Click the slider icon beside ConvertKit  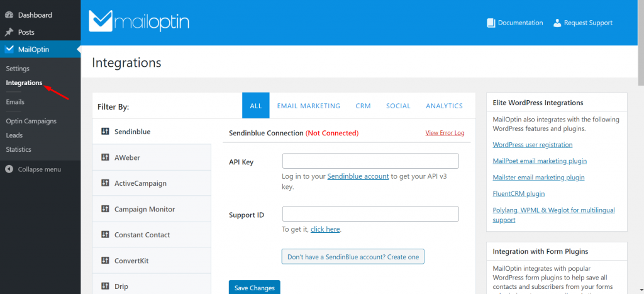(x=105, y=260)
